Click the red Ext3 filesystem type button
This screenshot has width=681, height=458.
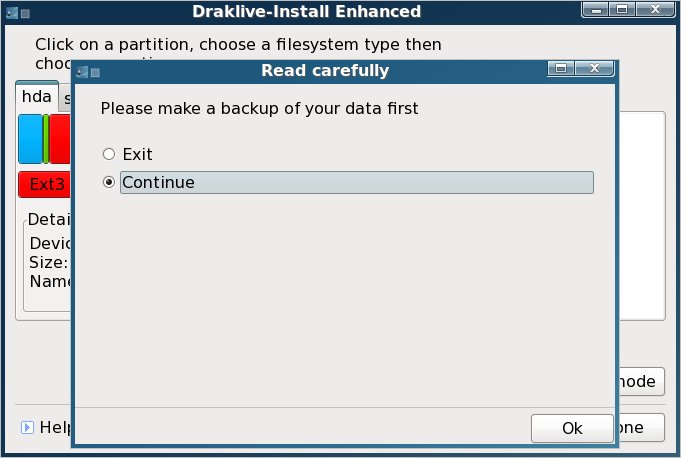[x=45, y=184]
